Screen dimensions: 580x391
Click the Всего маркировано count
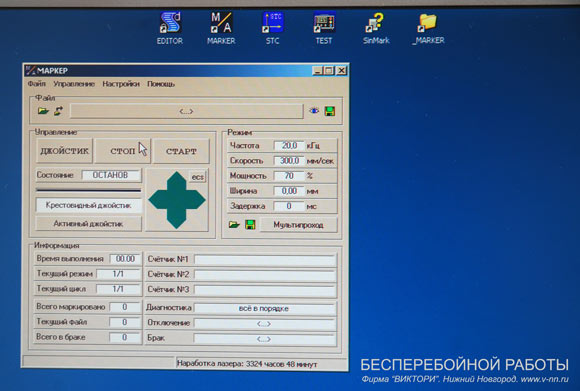point(125,307)
